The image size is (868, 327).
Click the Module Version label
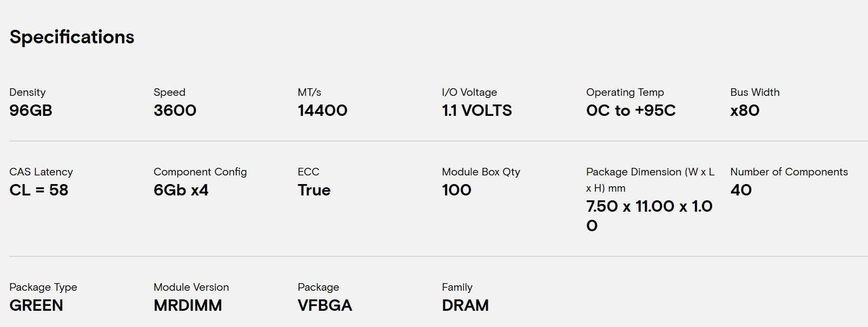point(191,287)
